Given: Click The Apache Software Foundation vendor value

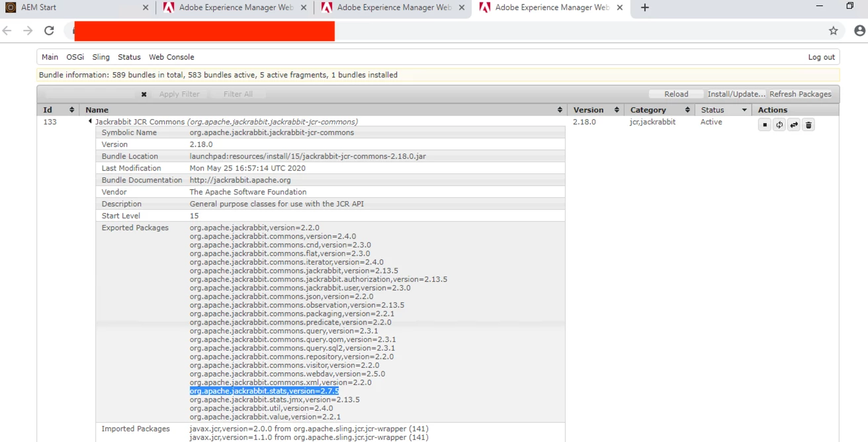Looking at the screenshot, I should 248,192.
